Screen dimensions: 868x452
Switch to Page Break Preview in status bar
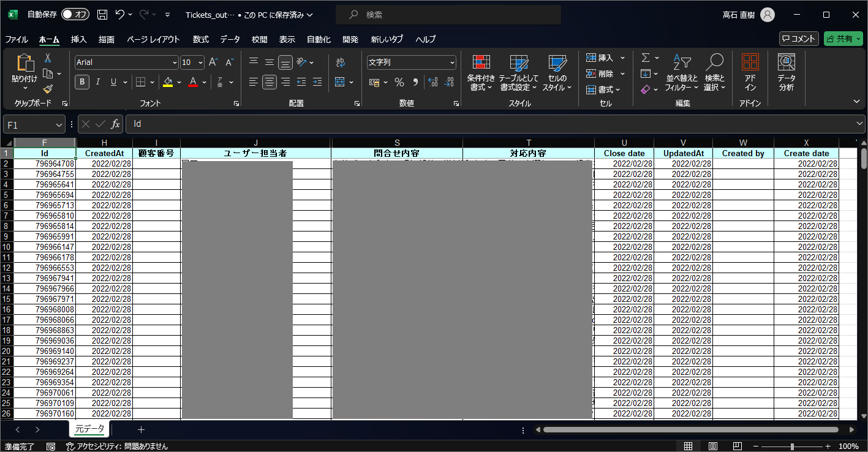(737, 446)
